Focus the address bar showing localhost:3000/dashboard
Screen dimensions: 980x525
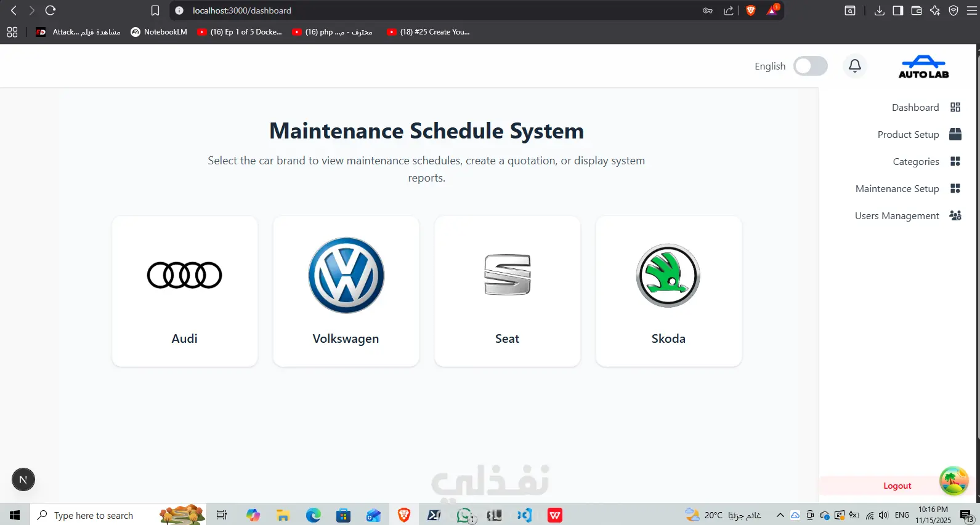click(431, 10)
